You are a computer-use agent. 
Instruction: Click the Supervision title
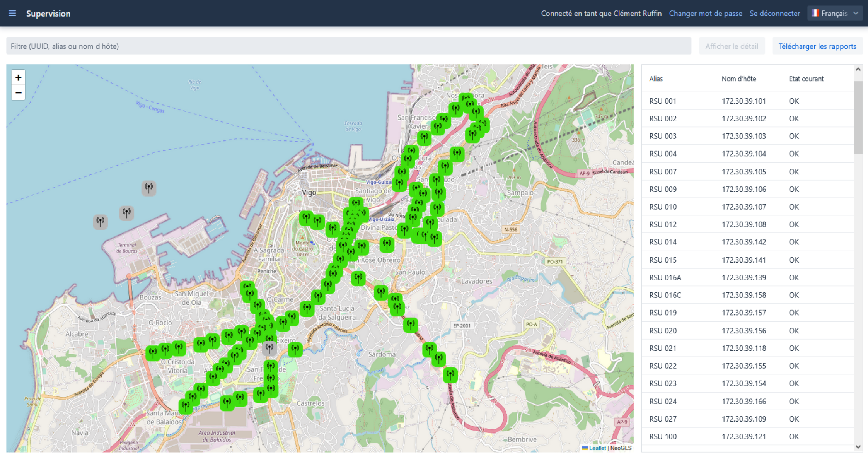(48, 13)
